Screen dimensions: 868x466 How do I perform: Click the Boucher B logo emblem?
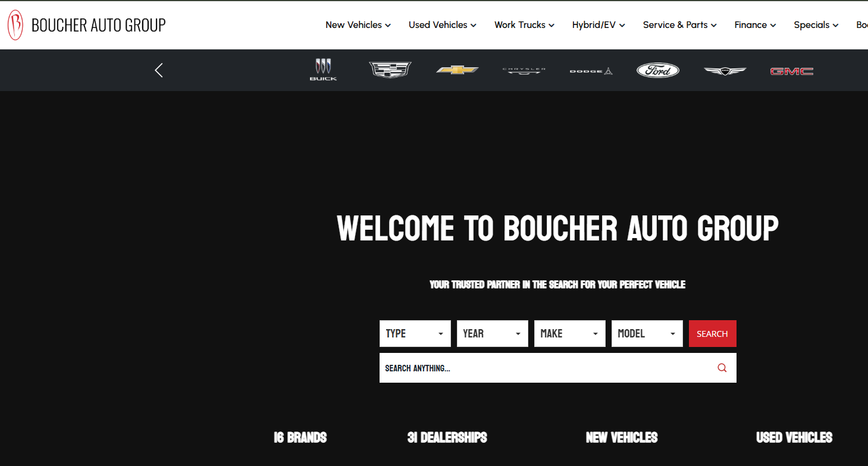(x=15, y=25)
